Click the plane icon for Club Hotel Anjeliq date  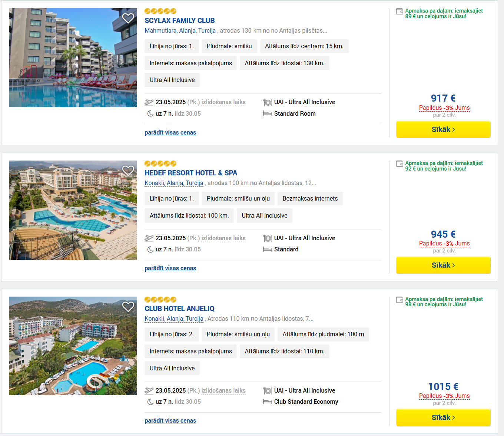(149, 391)
